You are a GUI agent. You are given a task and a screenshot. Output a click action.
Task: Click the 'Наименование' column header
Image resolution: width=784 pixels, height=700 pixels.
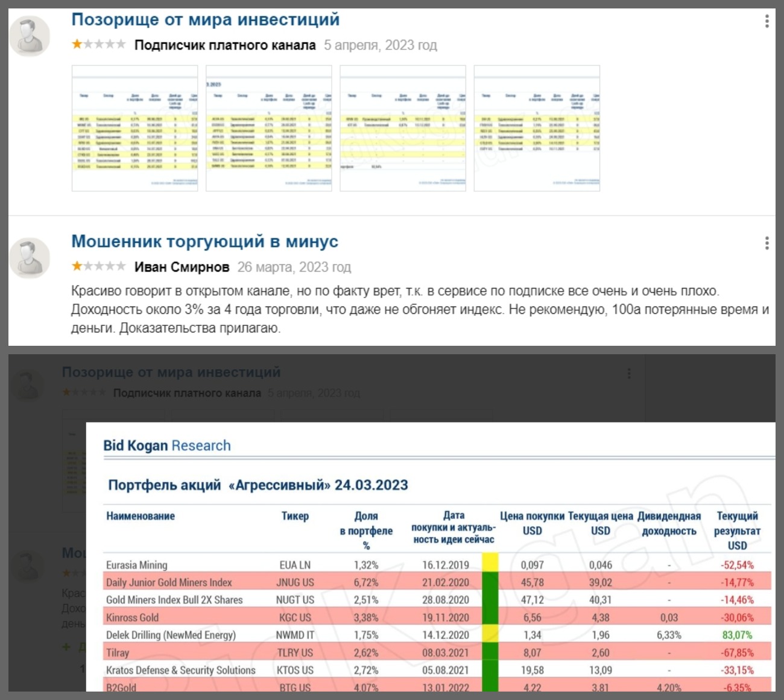point(141,516)
